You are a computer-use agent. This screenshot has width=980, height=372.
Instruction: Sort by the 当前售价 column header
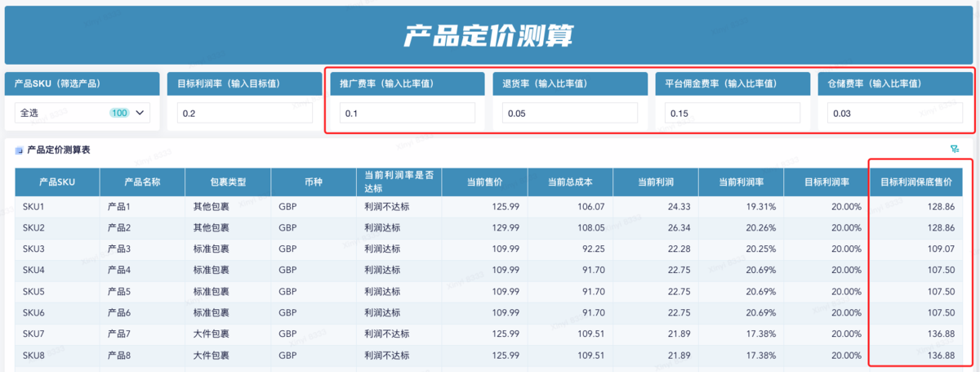(484, 182)
